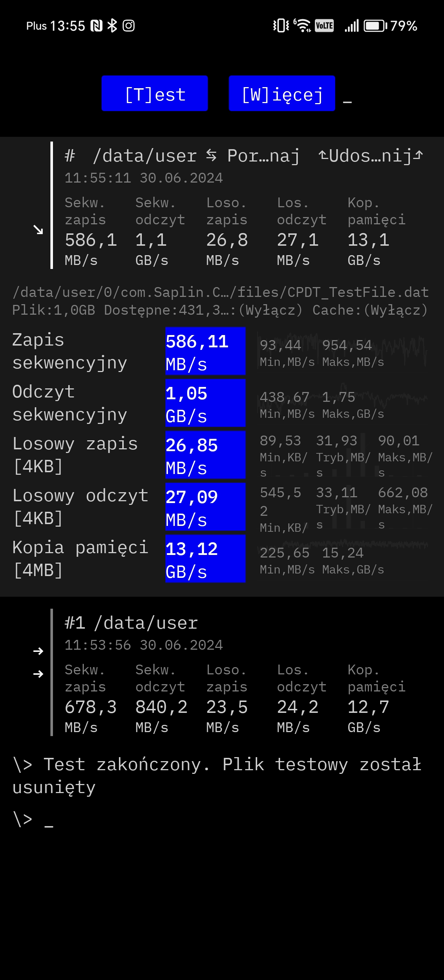Expand result #1 with first right arrow

click(38, 651)
